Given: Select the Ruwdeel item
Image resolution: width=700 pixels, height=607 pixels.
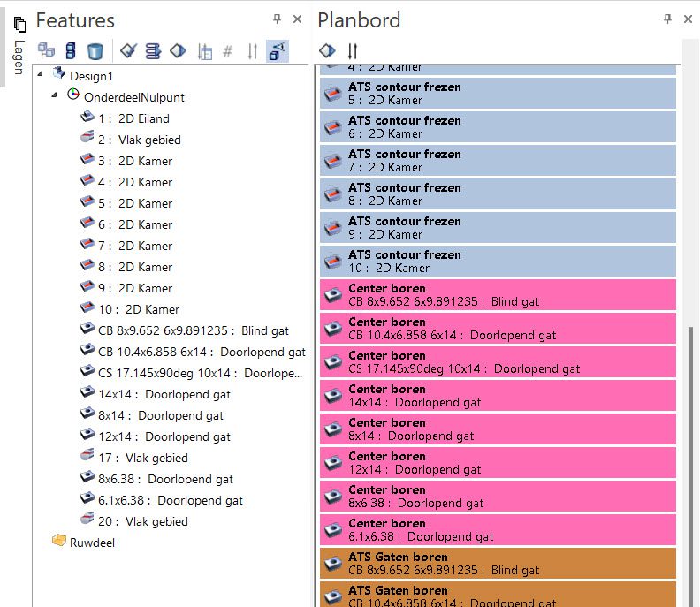Looking at the screenshot, I should coord(92,543).
